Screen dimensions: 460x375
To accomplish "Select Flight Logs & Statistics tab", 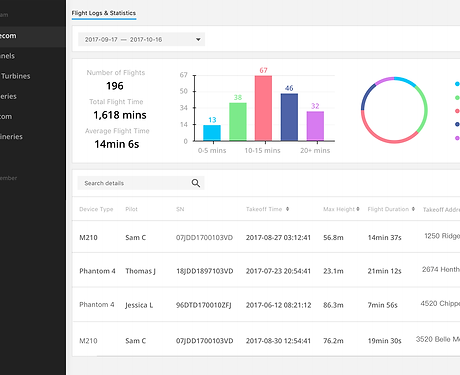I will click(104, 13).
